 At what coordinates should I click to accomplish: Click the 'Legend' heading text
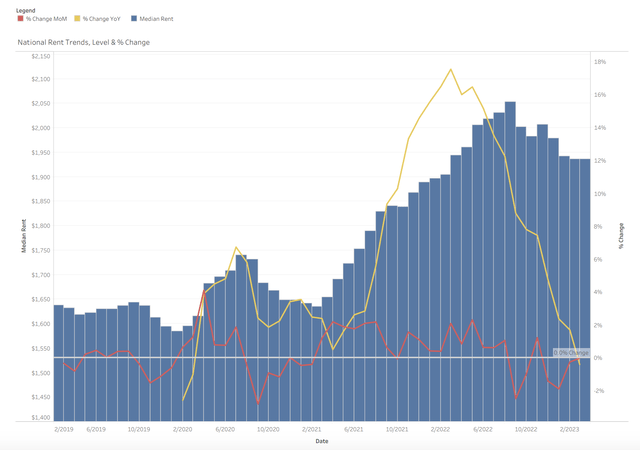(x=26, y=10)
